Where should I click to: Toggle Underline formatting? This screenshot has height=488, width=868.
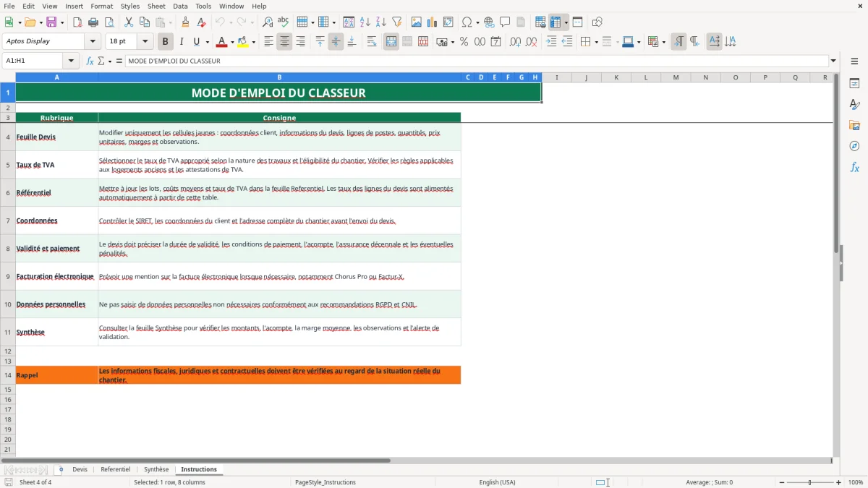click(x=197, y=42)
